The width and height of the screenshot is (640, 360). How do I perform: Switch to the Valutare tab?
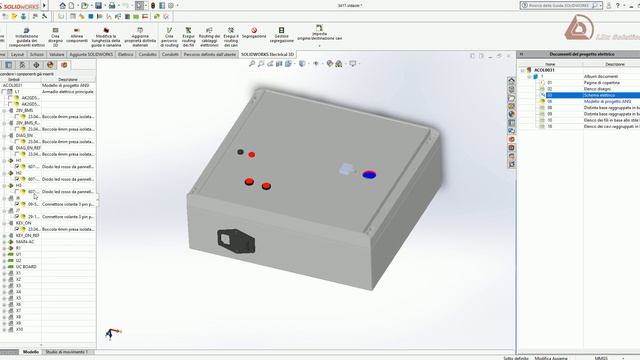[56, 54]
